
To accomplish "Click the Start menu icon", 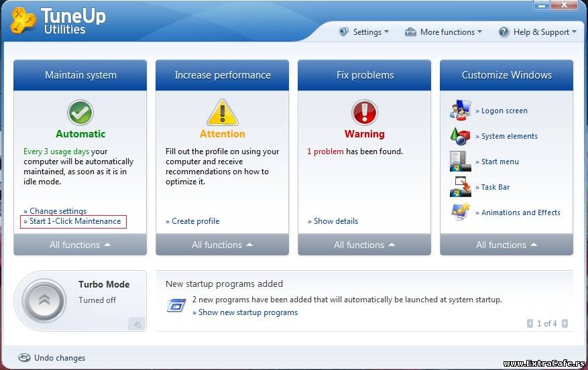I will point(460,161).
